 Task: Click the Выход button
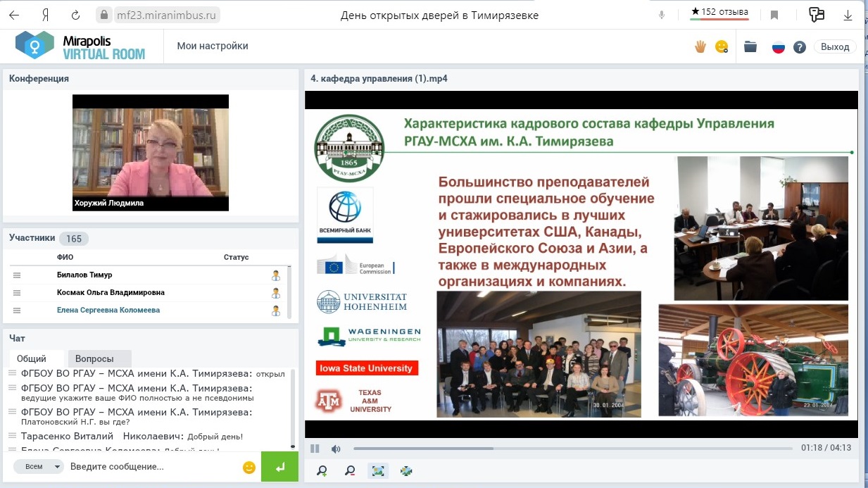coord(835,46)
